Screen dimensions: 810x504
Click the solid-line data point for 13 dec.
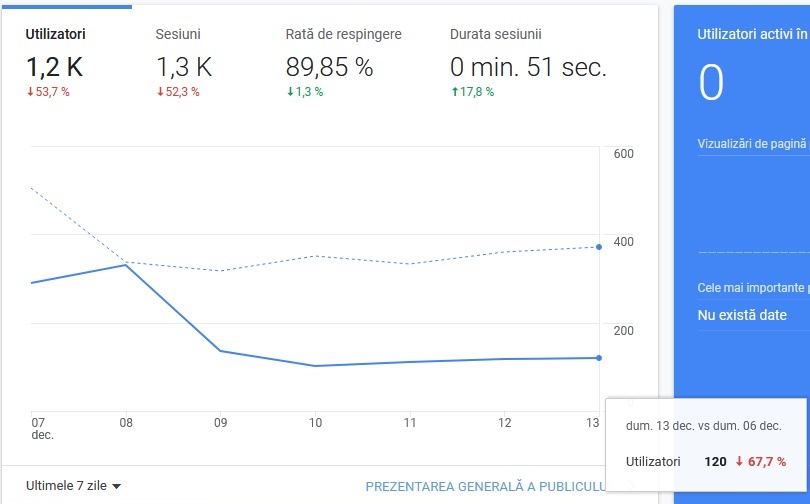click(599, 358)
